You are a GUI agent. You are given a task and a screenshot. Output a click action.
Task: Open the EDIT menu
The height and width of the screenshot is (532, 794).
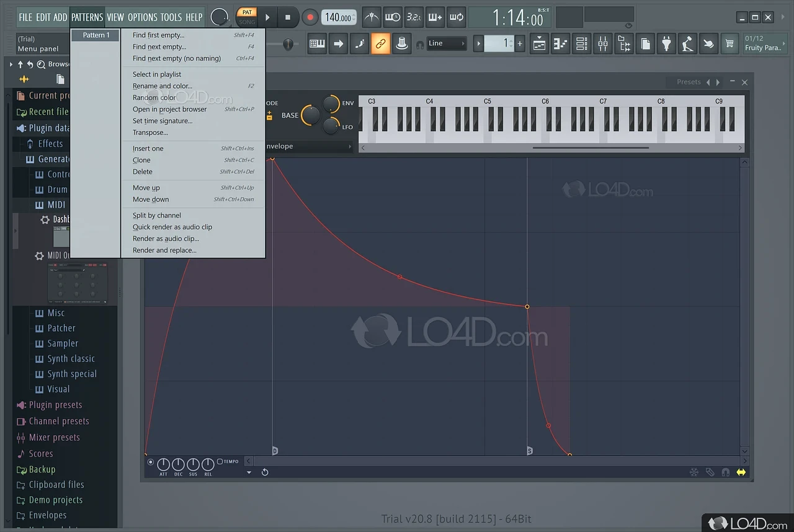coord(43,17)
